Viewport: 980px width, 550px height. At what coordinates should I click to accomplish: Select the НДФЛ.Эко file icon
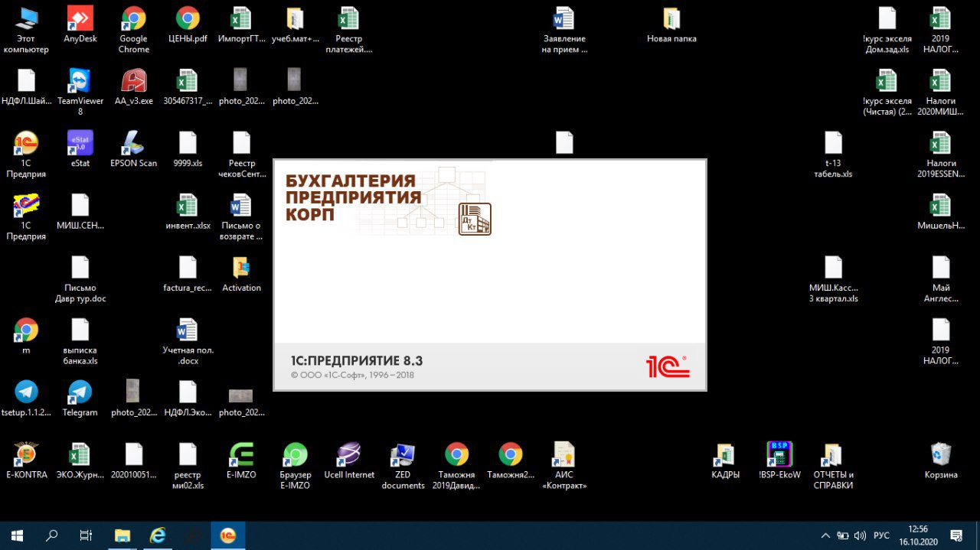[x=188, y=399]
